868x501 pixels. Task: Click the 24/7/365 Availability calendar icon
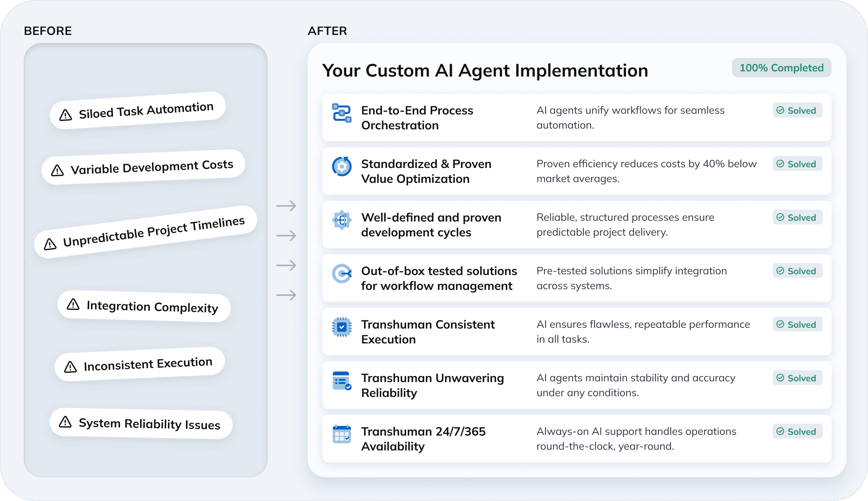tap(341, 434)
